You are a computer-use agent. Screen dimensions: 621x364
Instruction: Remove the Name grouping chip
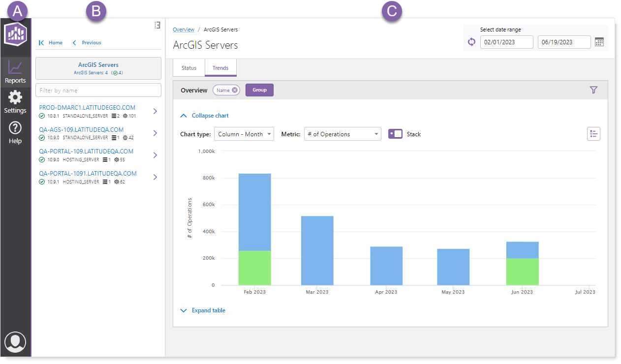coord(235,90)
